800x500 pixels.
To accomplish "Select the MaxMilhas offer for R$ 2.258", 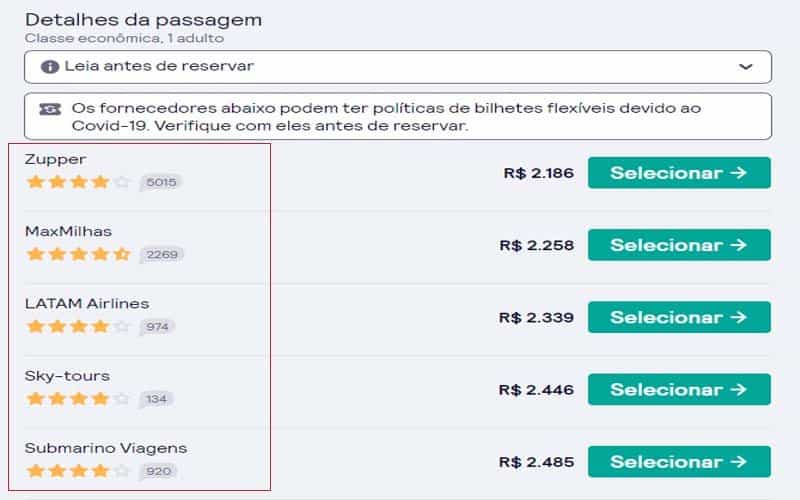I will tap(679, 245).
